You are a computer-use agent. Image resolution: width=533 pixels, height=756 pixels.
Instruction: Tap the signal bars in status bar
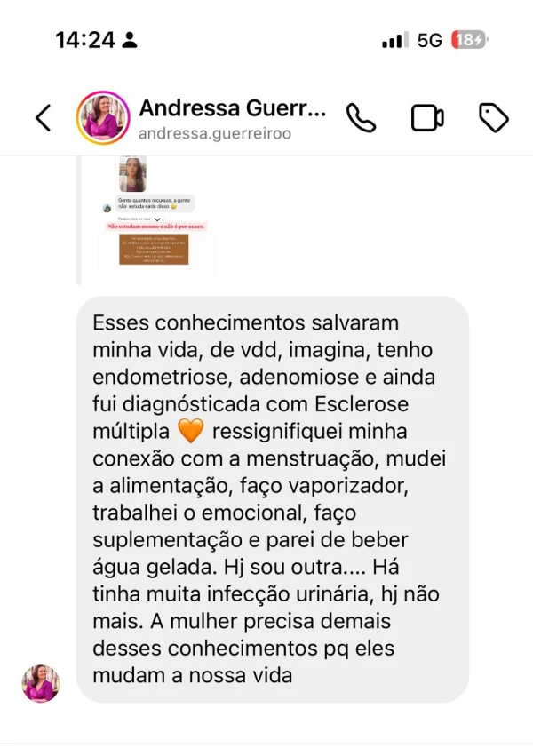(x=395, y=40)
